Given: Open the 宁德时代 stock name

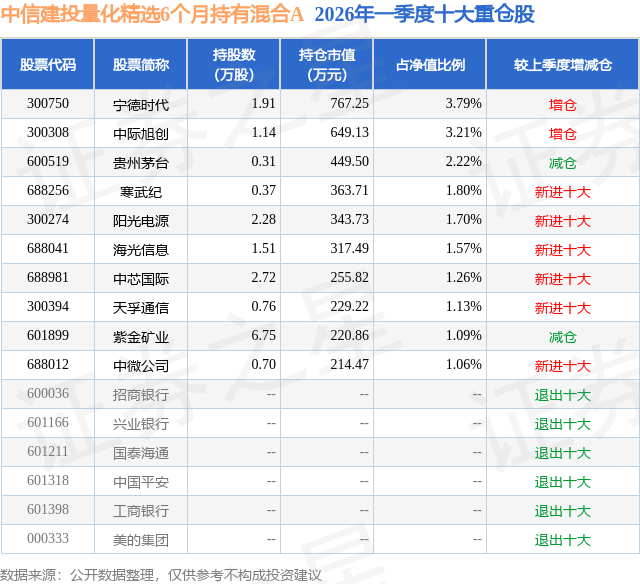Looking at the screenshot, I should (x=141, y=105).
